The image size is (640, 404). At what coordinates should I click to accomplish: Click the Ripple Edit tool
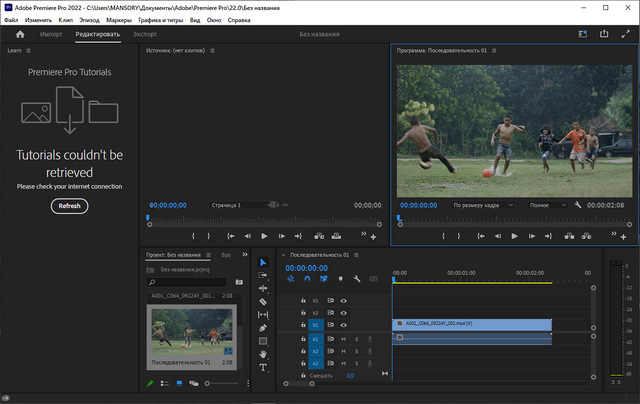263,288
